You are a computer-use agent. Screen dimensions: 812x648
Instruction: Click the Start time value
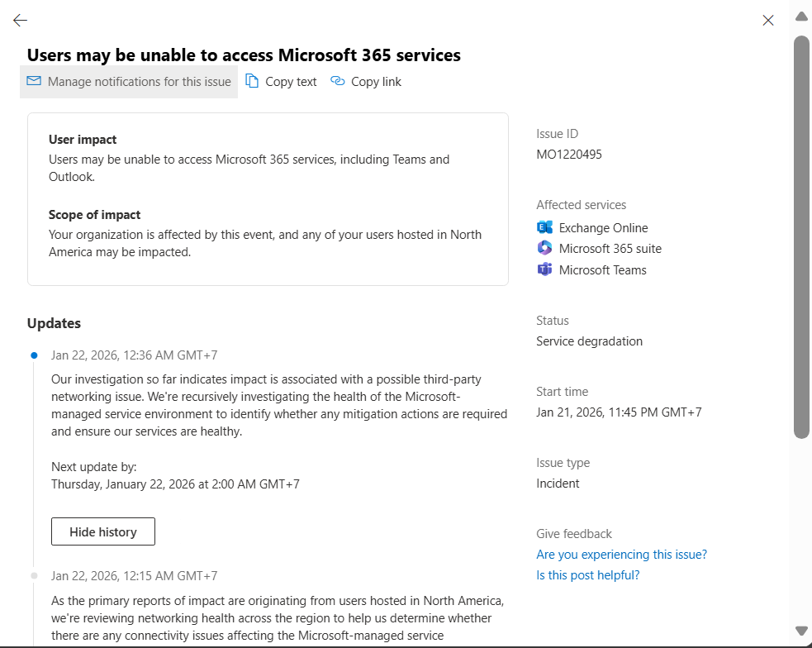tap(619, 412)
